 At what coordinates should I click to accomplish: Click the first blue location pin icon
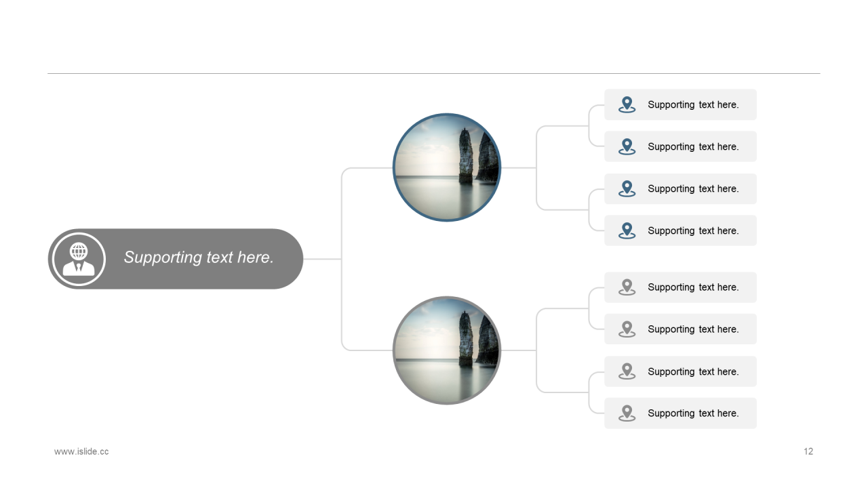pyautogui.click(x=627, y=104)
